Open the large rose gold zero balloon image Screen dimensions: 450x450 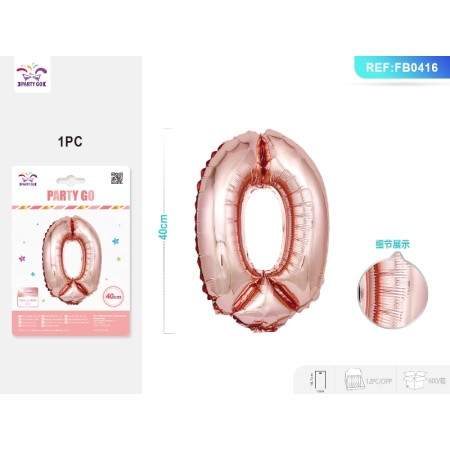click(x=261, y=231)
